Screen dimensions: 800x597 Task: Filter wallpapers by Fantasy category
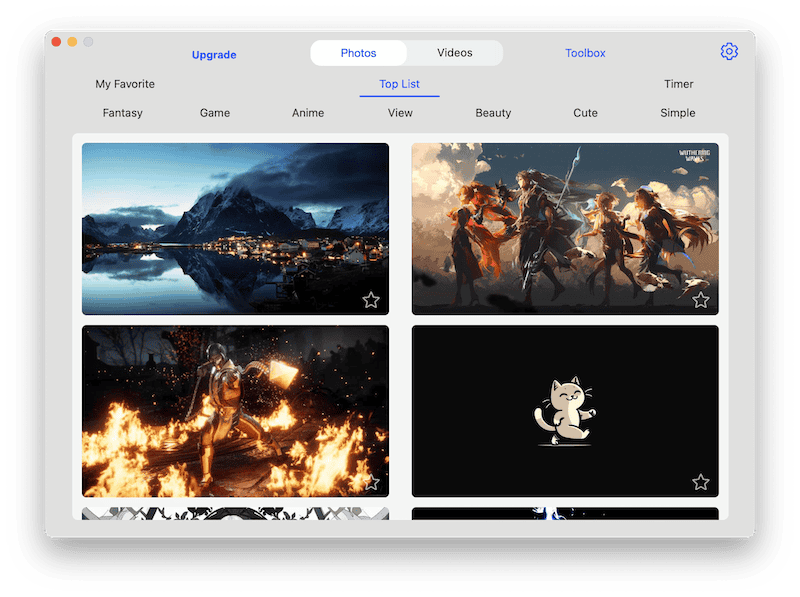(x=123, y=113)
